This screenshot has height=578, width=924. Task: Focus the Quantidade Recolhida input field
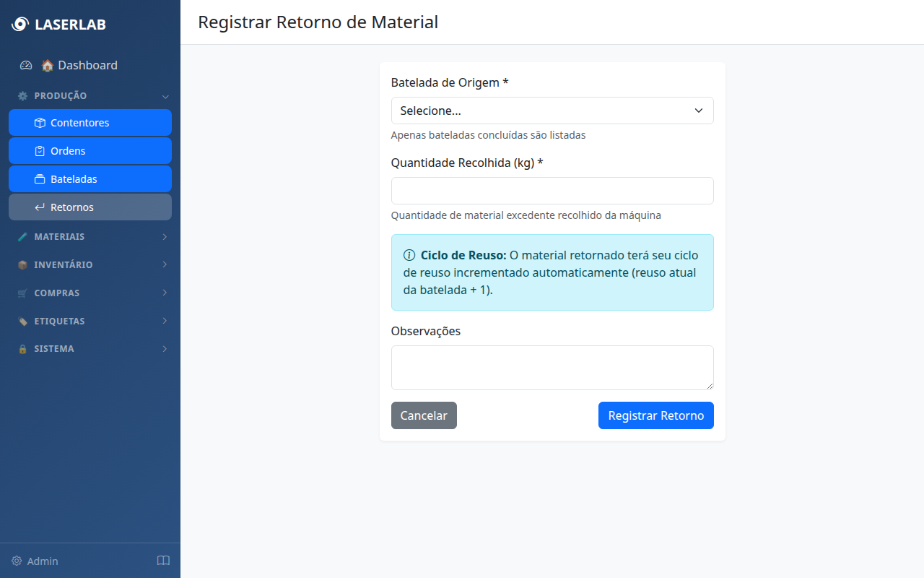tap(552, 191)
